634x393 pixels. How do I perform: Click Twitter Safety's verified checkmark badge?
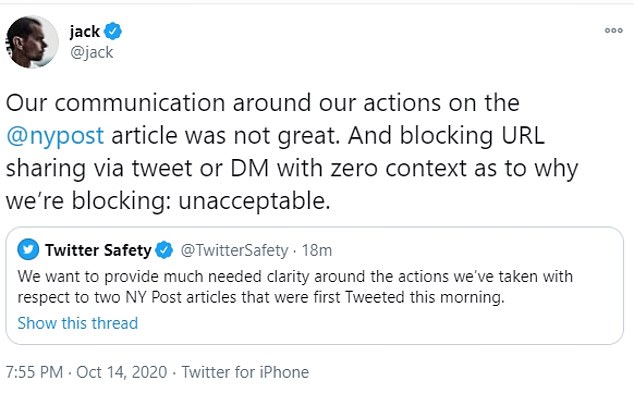click(164, 250)
